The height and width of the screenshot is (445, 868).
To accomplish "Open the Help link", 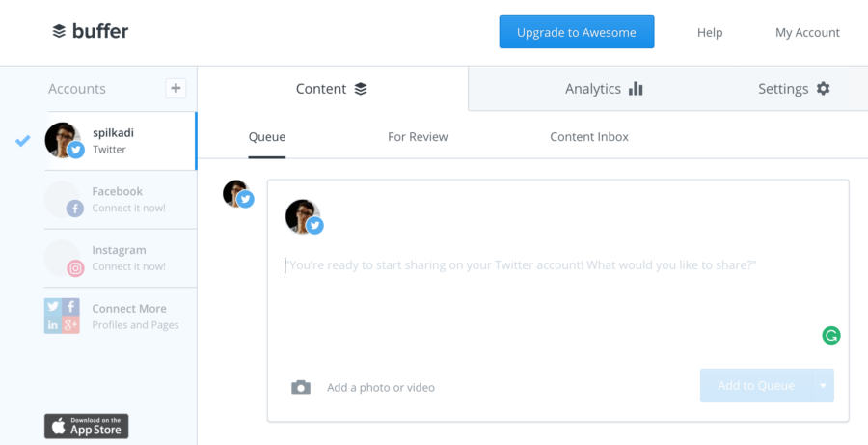I will pyautogui.click(x=710, y=33).
